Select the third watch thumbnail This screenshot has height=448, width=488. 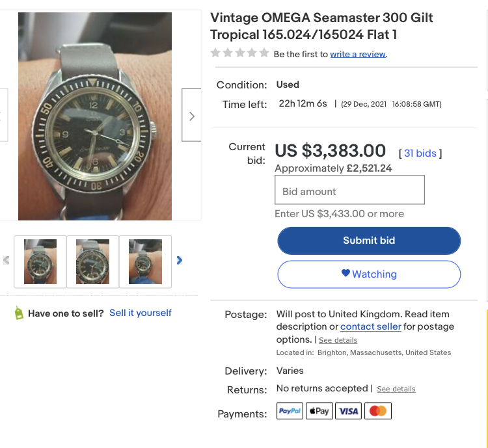(145, 261)
